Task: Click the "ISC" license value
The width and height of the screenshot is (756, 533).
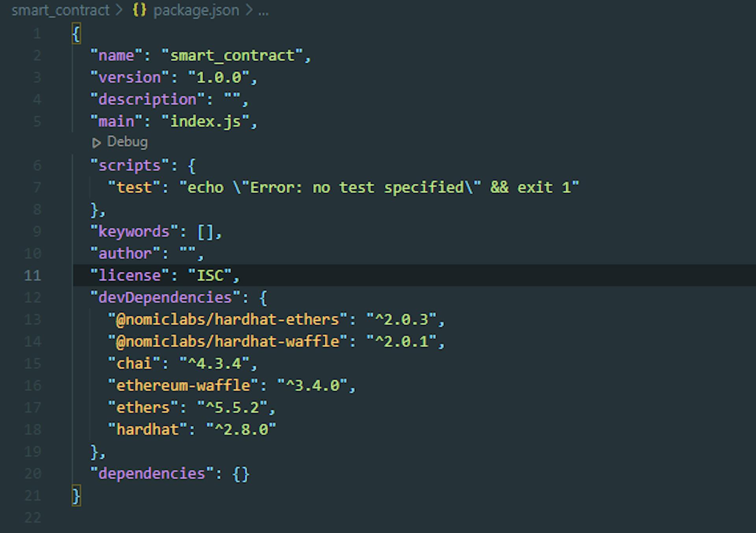Action: point(210,276)
